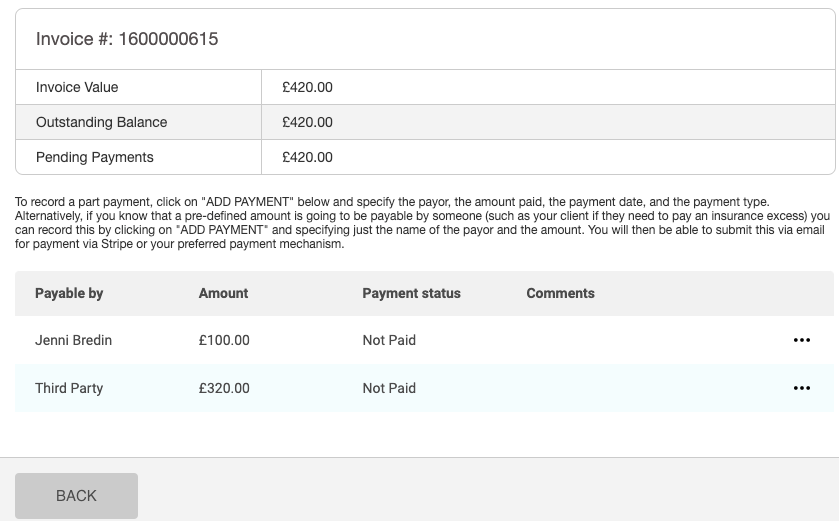Viewport: 839px width, 521px height.
Task: Click the Comments column header
Action: pos(560,293)
